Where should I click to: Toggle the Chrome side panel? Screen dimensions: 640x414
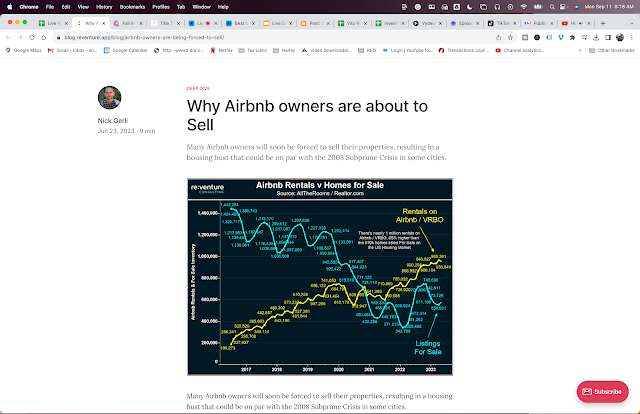[x=608, y=38]
